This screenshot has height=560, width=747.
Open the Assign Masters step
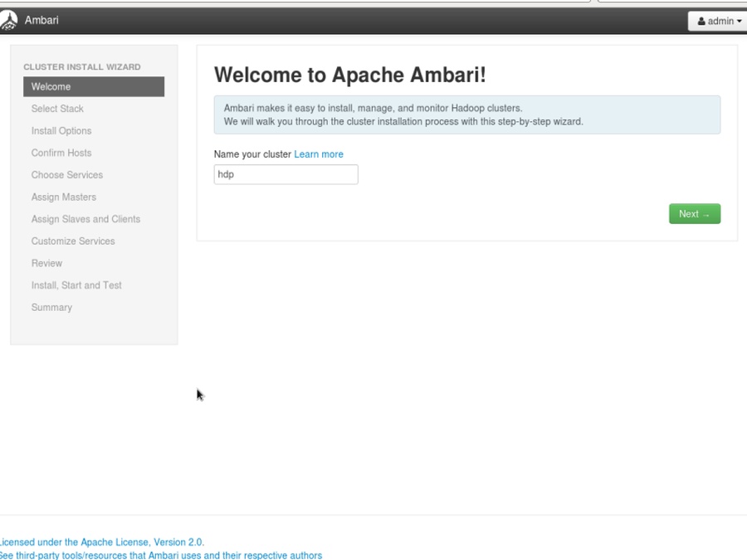coord(64,197)
